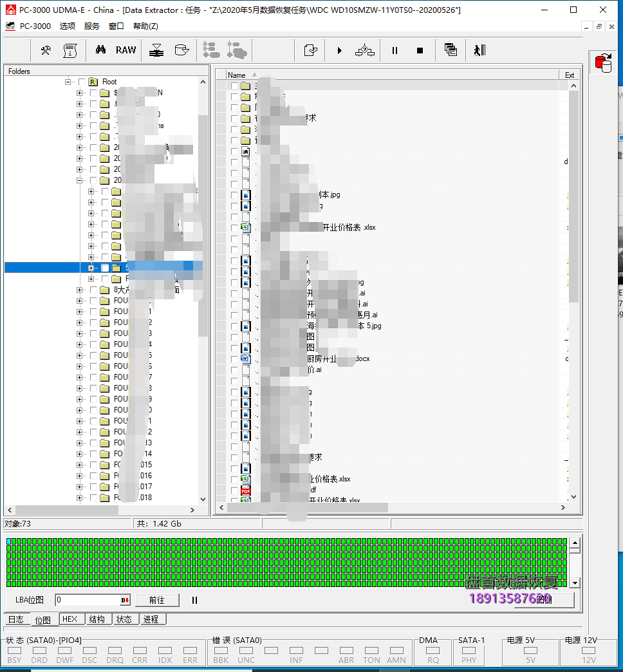
Task: Check the folder ending .017
Action: coord(93,487)
